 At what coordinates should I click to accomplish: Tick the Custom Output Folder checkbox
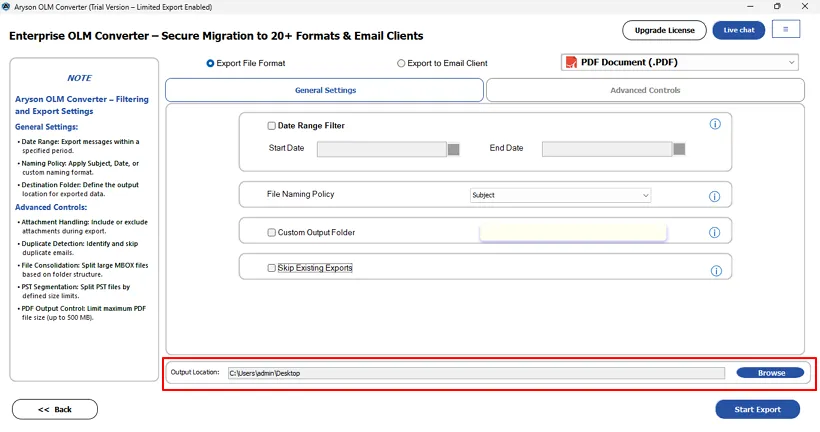272,233
